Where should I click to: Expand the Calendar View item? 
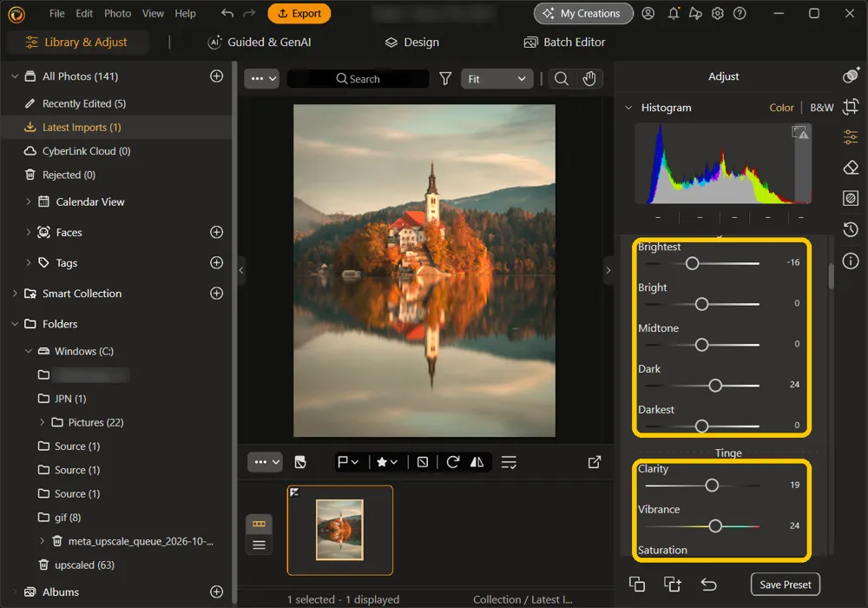tap(29, 202)
